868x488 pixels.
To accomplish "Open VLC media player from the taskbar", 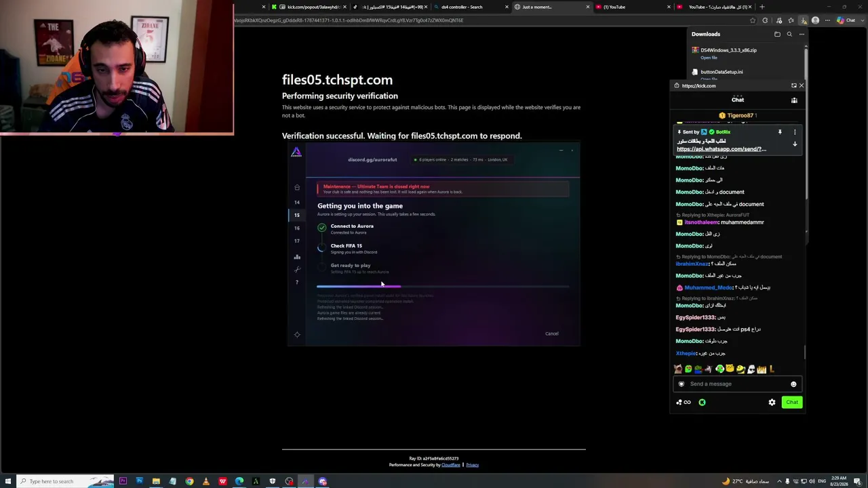I will point(206,481).
